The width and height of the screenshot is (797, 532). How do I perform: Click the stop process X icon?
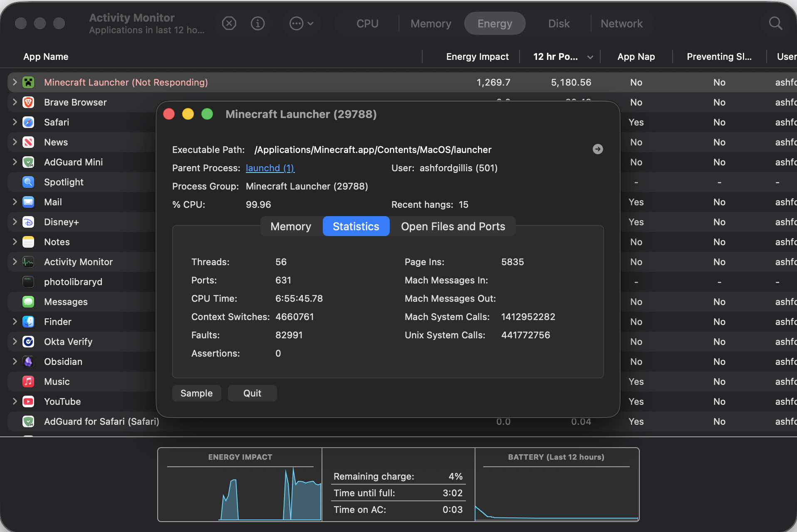(x=229, y=23)
